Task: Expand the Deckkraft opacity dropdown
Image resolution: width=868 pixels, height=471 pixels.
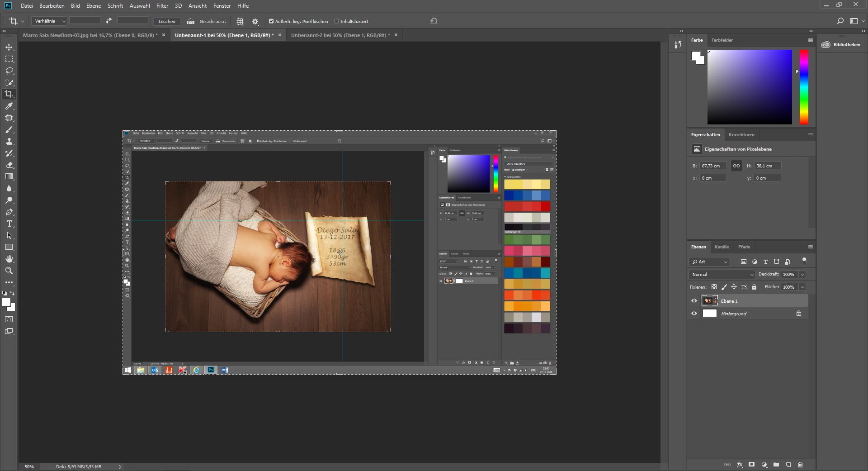Action: (x=802, y=275)
